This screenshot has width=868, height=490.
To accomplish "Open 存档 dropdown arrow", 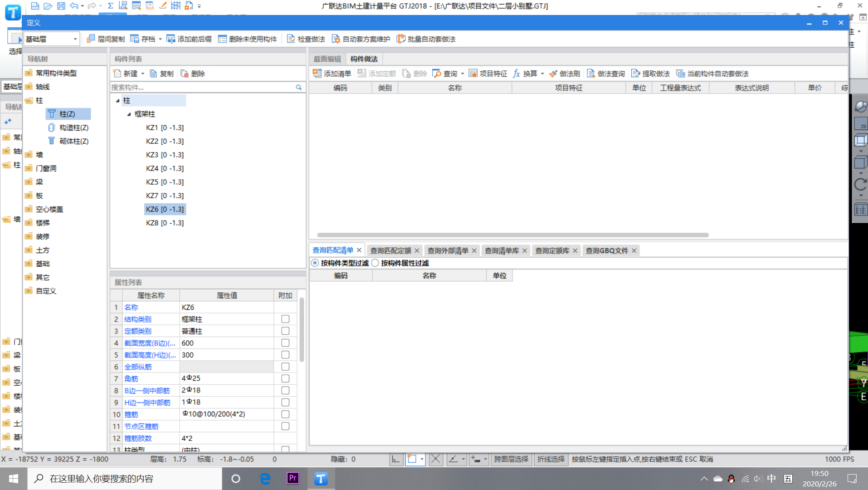I will 160,39.
